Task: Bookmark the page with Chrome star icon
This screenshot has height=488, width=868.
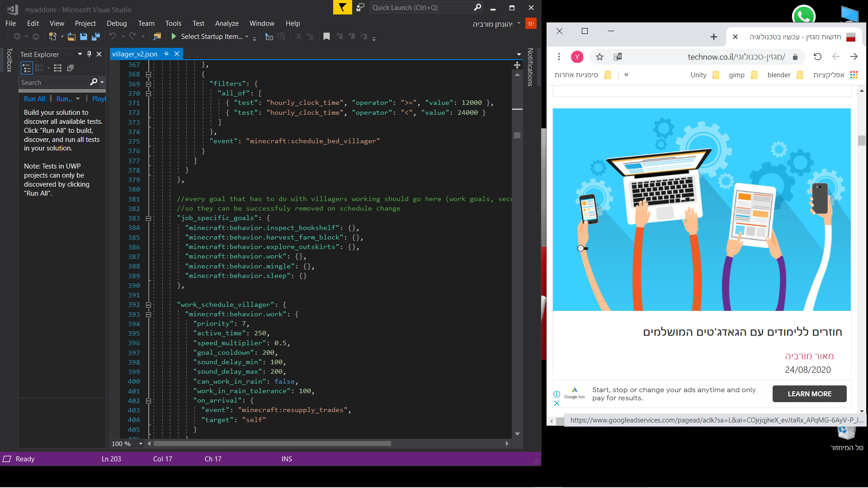Action: (599, 57)
